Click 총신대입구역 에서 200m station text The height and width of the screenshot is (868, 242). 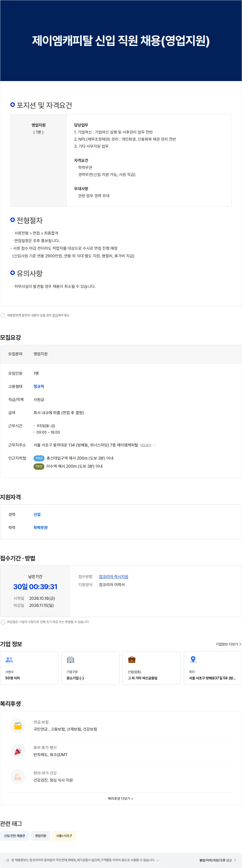click(x=80, y=458)
